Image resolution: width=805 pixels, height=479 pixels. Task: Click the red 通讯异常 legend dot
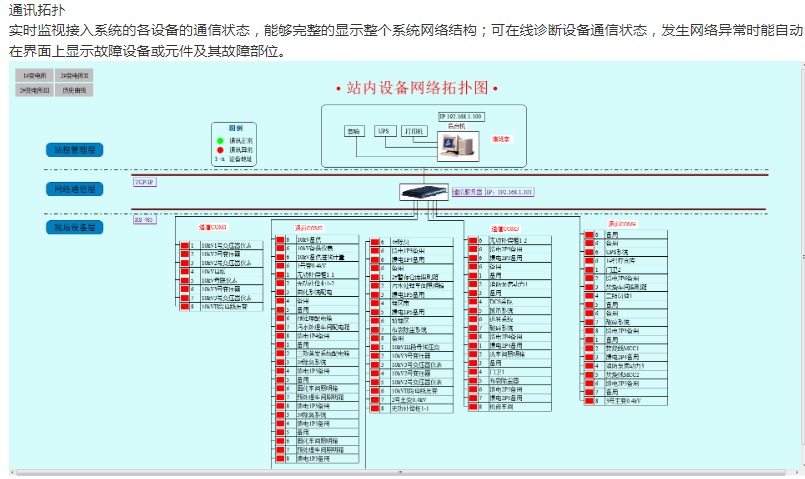[x=220, y=150]
